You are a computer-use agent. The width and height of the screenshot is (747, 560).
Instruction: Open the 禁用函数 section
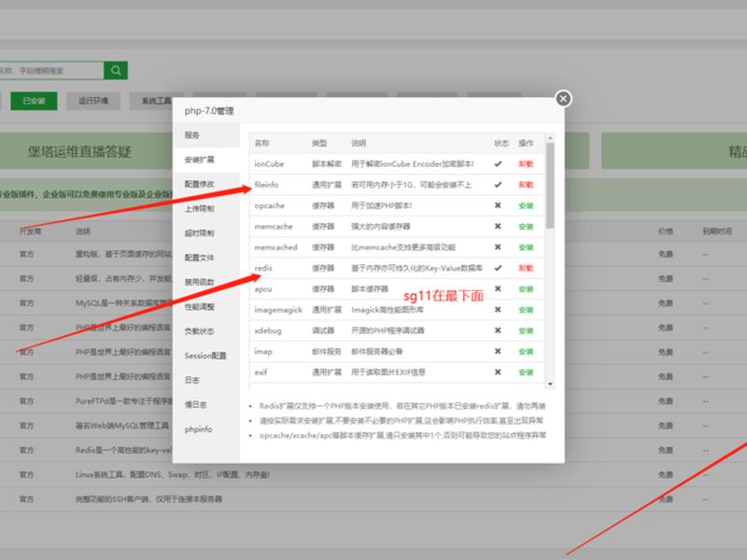pyautogui.click(x=205, y=282)
